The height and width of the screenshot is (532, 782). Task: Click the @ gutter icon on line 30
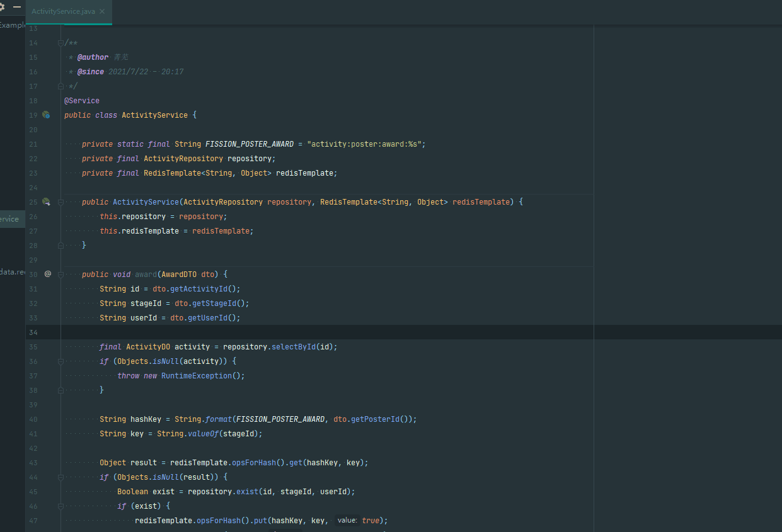[x=48, y=274]
